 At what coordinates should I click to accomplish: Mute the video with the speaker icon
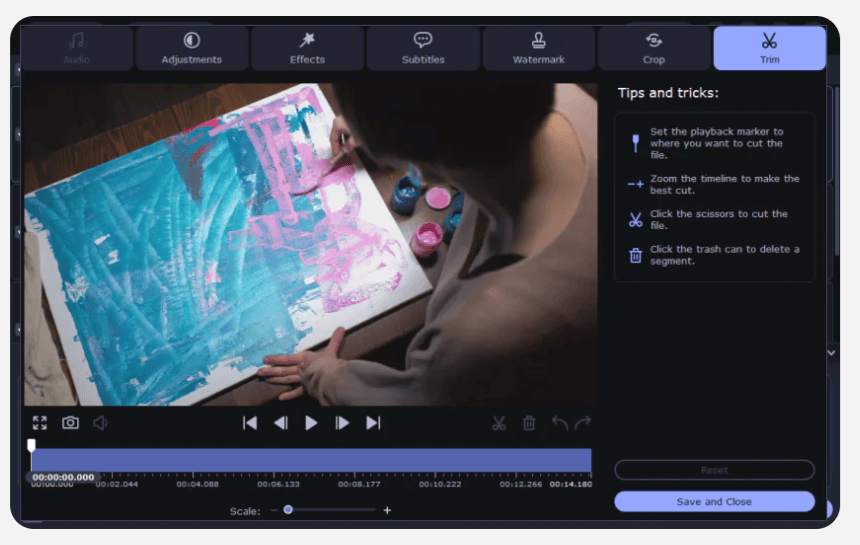pyautogui.click(x=100, y=423)
